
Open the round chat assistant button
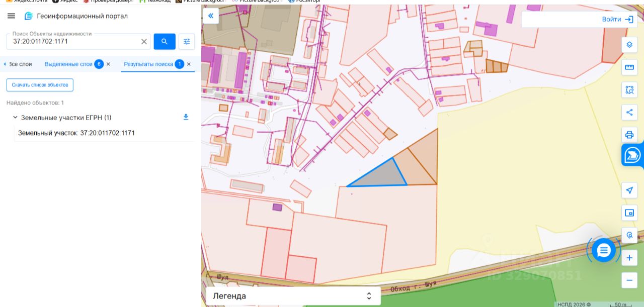pyautogui.click(x=604, y=250)
